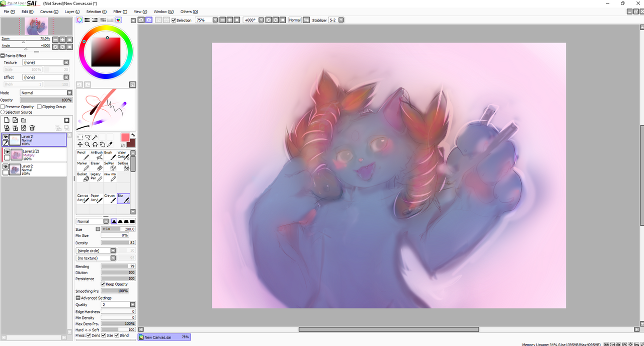
Task: Select the SelPen selection pen tool
Action: 110,166
